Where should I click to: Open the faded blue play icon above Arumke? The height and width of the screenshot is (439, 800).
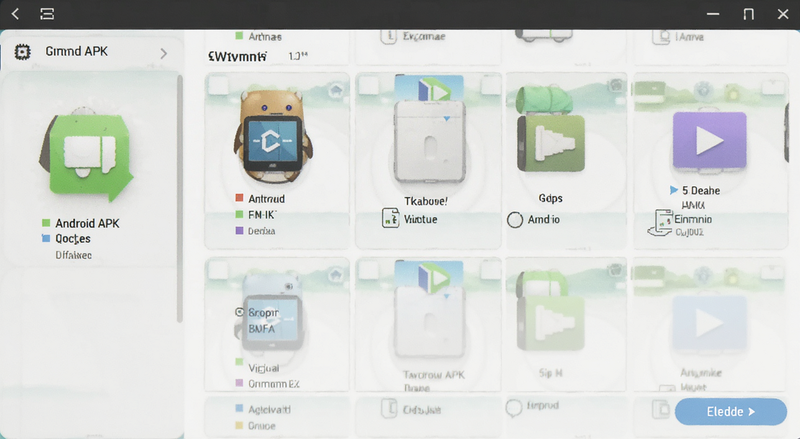710,323
